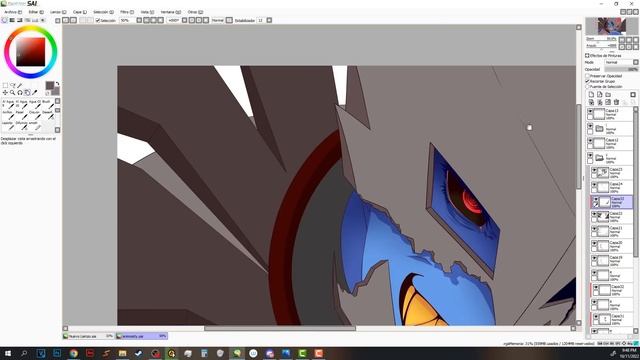Hide the Capa13 layer
Screen dimensions: 640x360
point(590,111)
